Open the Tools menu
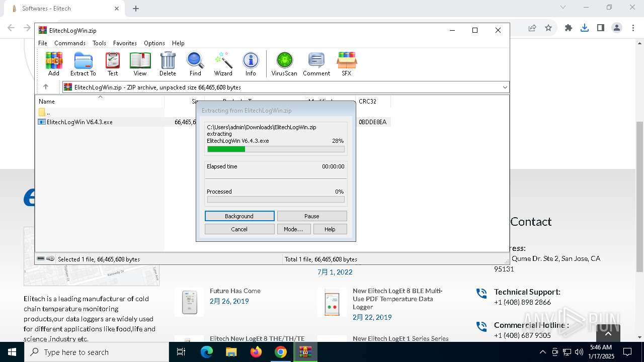This screenshot has width=644, height=362. (99, 43)
